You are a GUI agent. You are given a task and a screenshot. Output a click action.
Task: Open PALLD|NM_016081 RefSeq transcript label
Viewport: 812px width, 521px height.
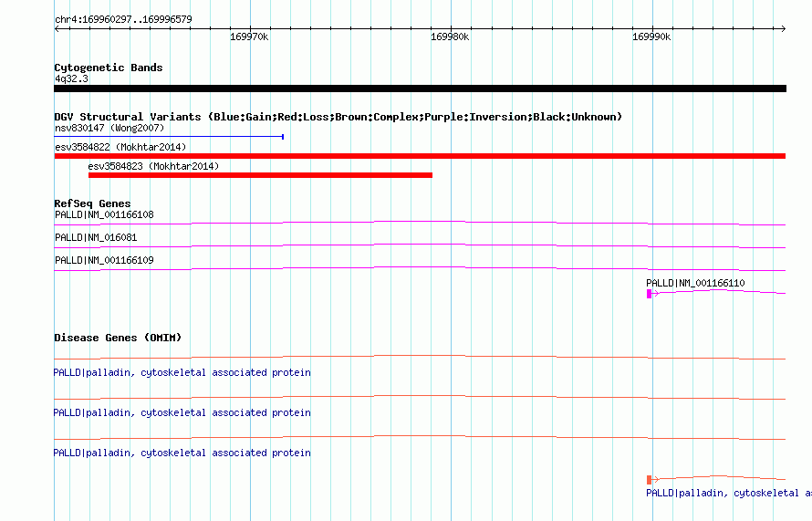click(x=96, y=237)
